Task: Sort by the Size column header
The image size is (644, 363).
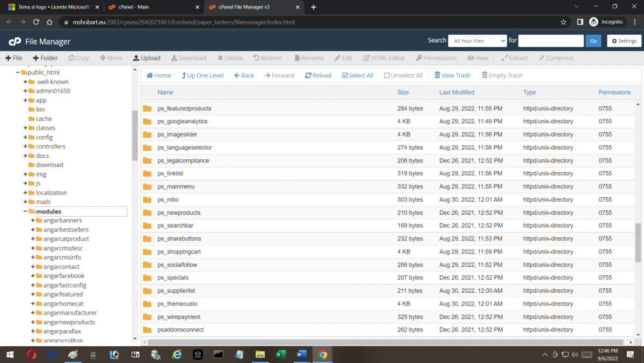Action: click(x=403, y=92)
